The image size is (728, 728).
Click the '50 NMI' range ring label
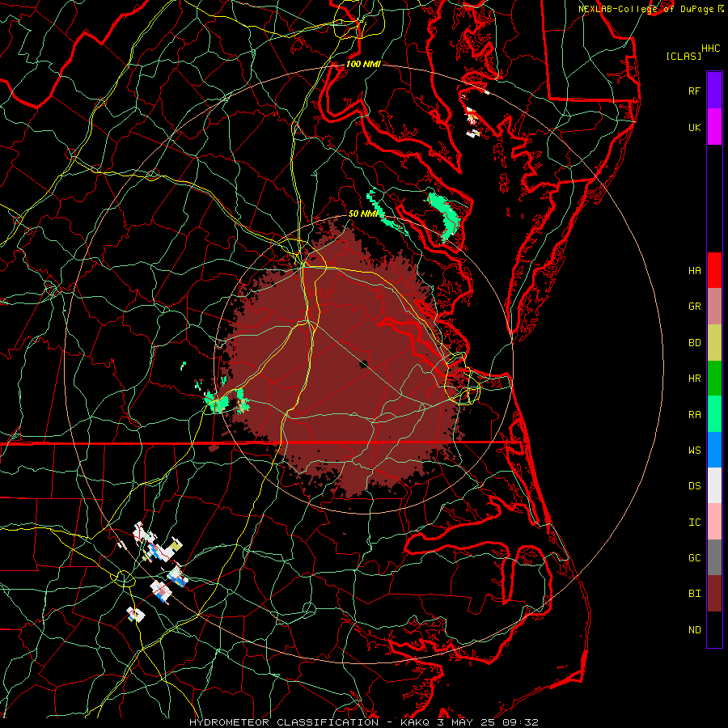363,214
